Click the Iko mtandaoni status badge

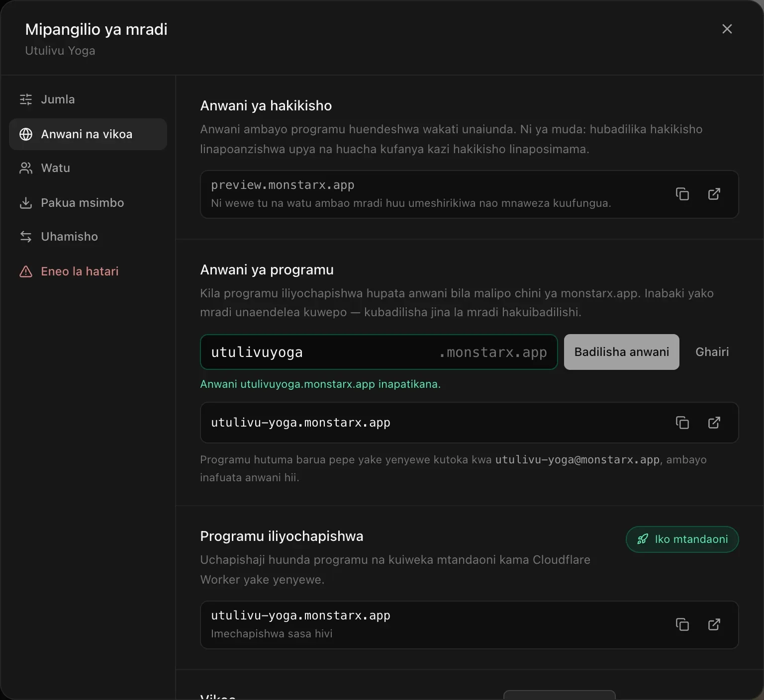(682, 539)
